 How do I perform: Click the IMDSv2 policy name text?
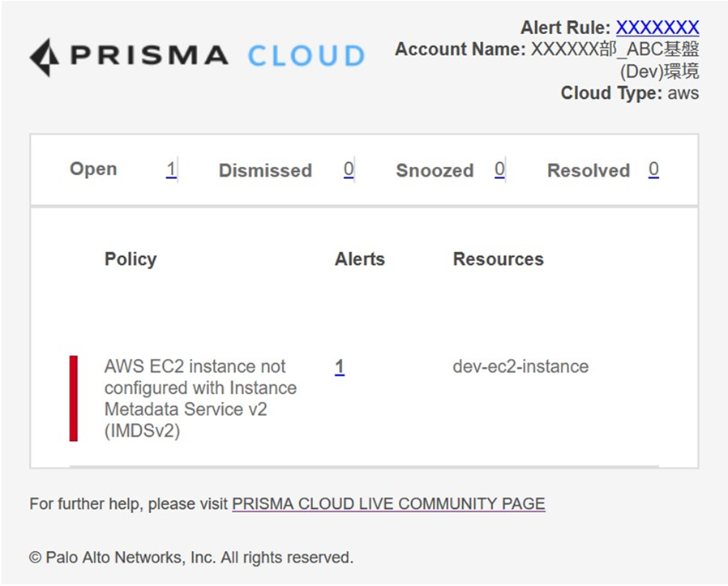(x=200, y=399)
